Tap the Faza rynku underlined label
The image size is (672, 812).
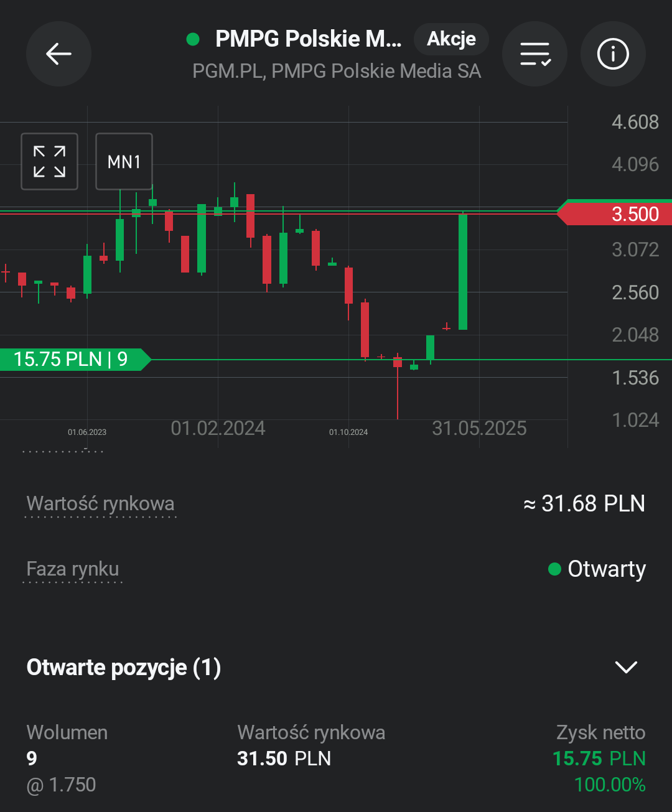click(73, 569)
